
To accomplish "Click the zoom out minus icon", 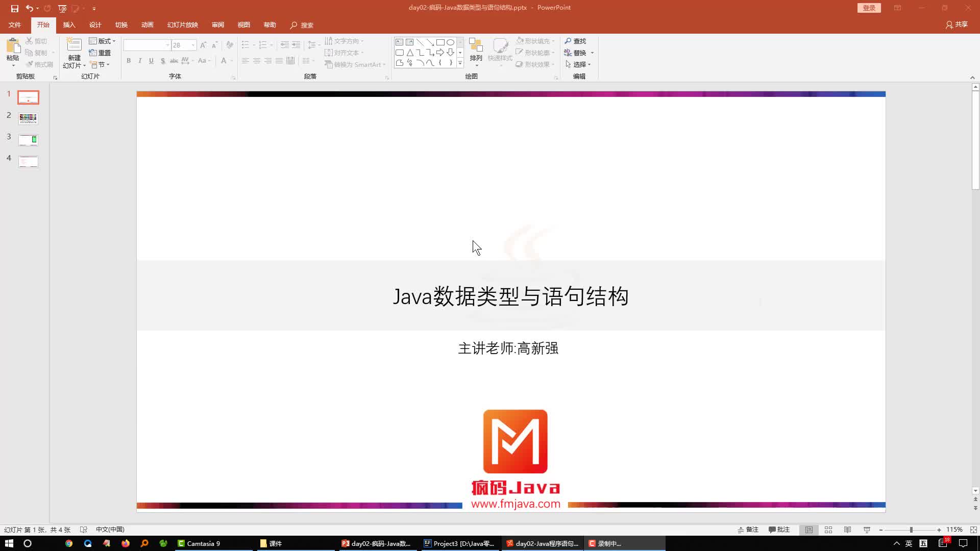I will (881, 530).
